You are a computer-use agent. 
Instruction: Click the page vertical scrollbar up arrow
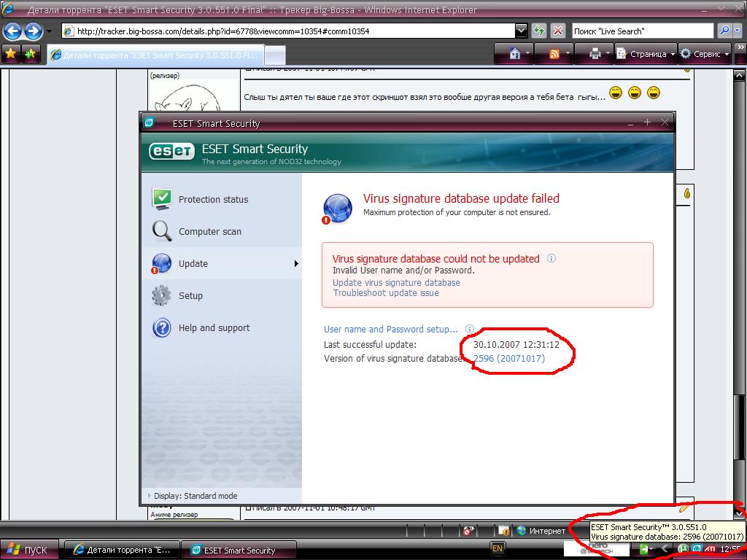coord(739,74)
